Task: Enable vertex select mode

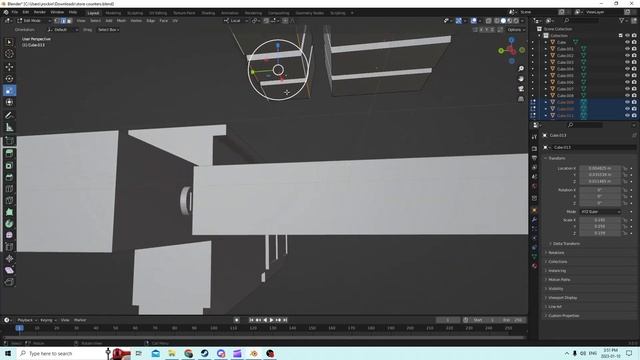Action: tap(57, 20)
